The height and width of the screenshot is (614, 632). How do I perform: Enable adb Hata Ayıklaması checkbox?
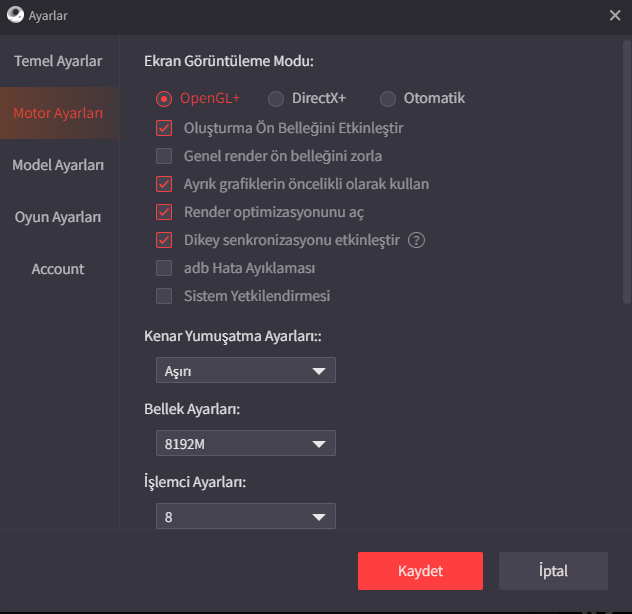click(165, 268)
